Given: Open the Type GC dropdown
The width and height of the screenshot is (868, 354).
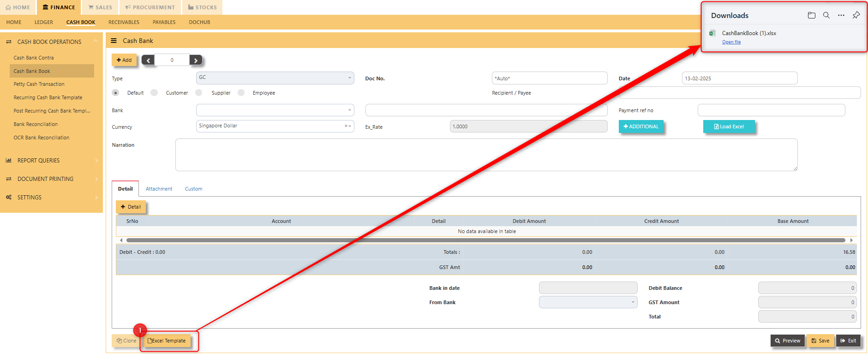Looking at the screenshot, I should tap(275, 78).
